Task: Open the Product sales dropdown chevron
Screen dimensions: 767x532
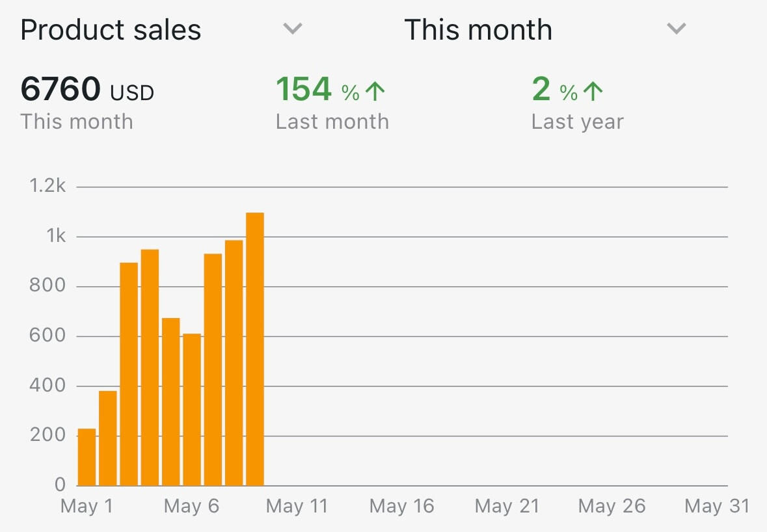Action: [293, 29]
